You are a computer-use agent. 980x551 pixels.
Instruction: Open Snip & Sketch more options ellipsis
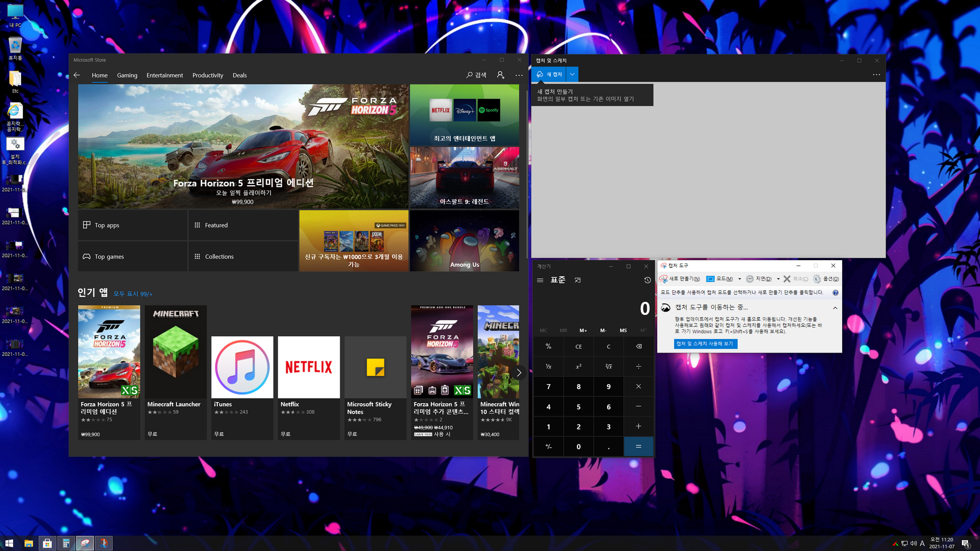[x=876, y=74]
